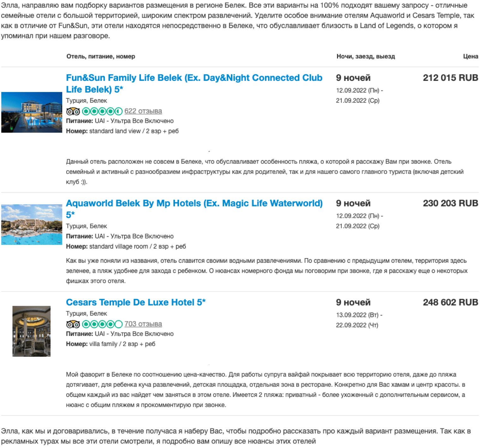Image resolution: width=480 pixels, height=448 pixels.
Task: Open the Aquaworld Belek By Mp Hotels link
Action: [x=194, y=209]
